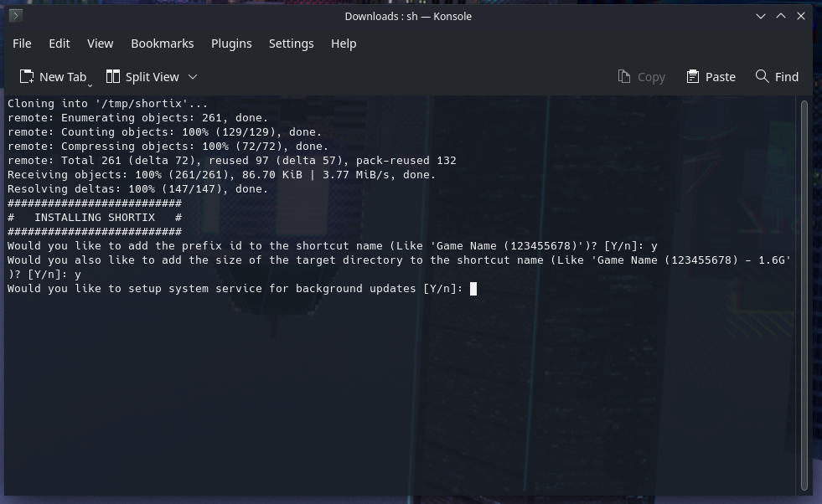Click the Paste clipboard icon
The image size is (822, 504).
point(692,77)
